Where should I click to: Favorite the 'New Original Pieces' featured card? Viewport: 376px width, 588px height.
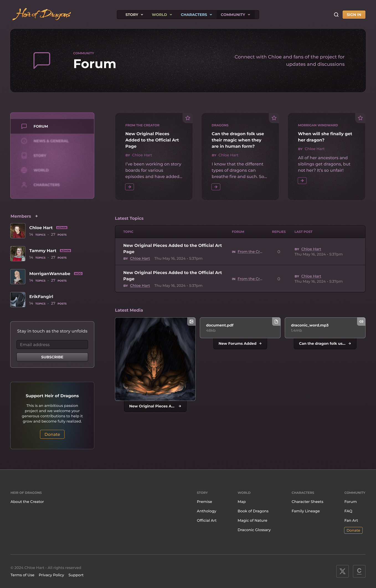pyautogui.click(x=188, y=118)
